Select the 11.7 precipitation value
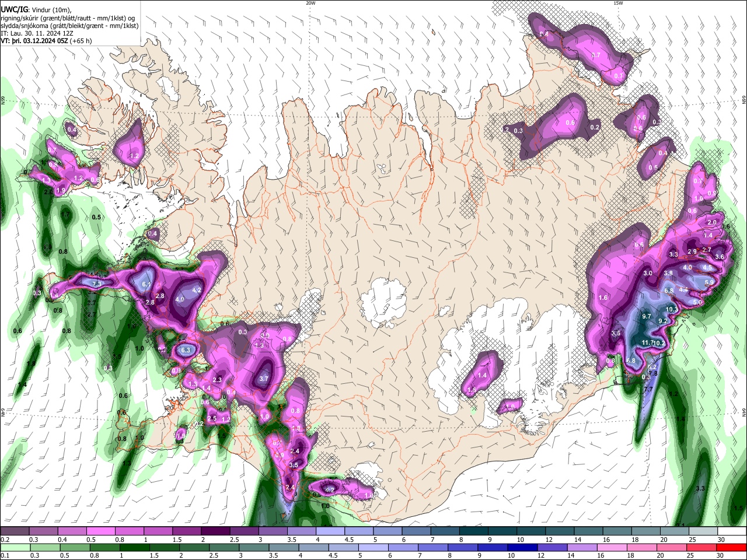 (647, 342)
